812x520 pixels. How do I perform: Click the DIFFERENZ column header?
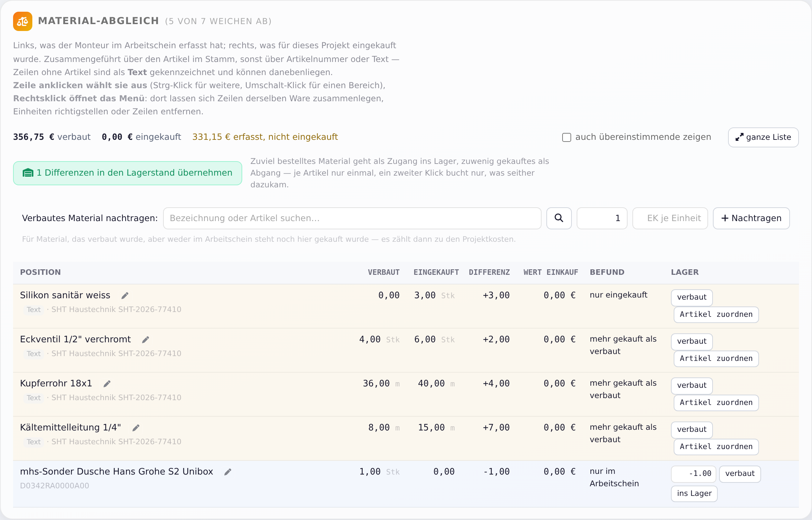click(489, 272)
